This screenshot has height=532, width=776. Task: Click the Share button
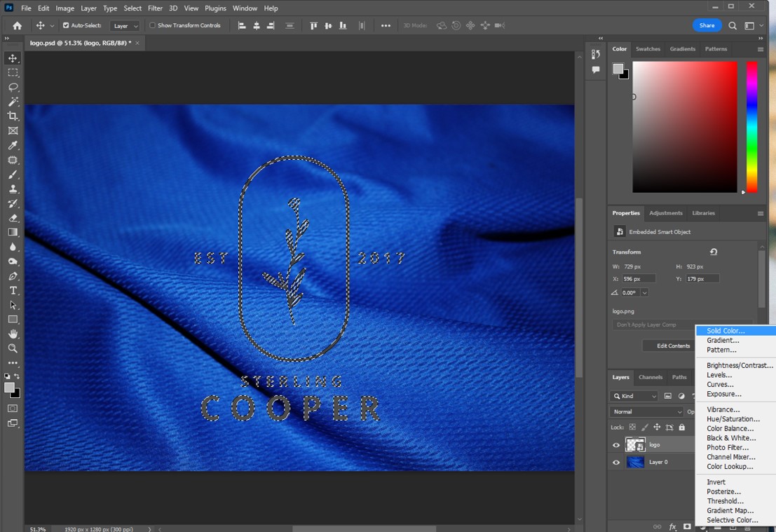point(707,25)
